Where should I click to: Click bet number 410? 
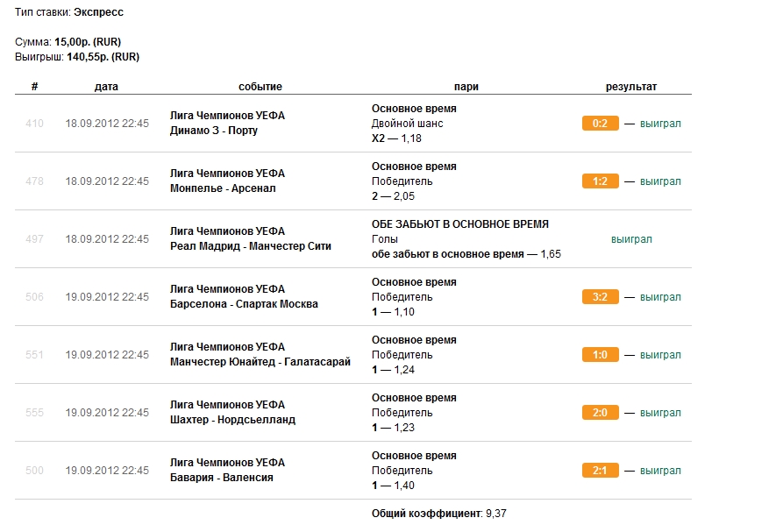[34, 124]
